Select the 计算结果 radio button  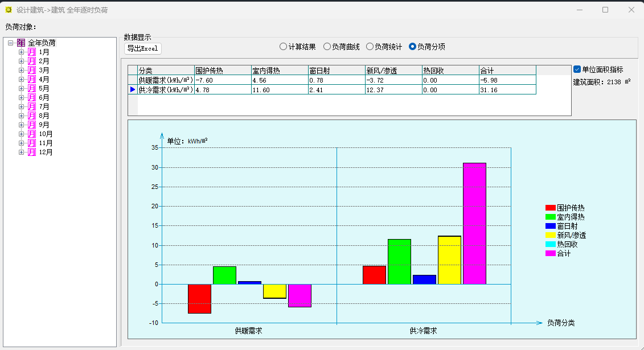coord(283,47)
